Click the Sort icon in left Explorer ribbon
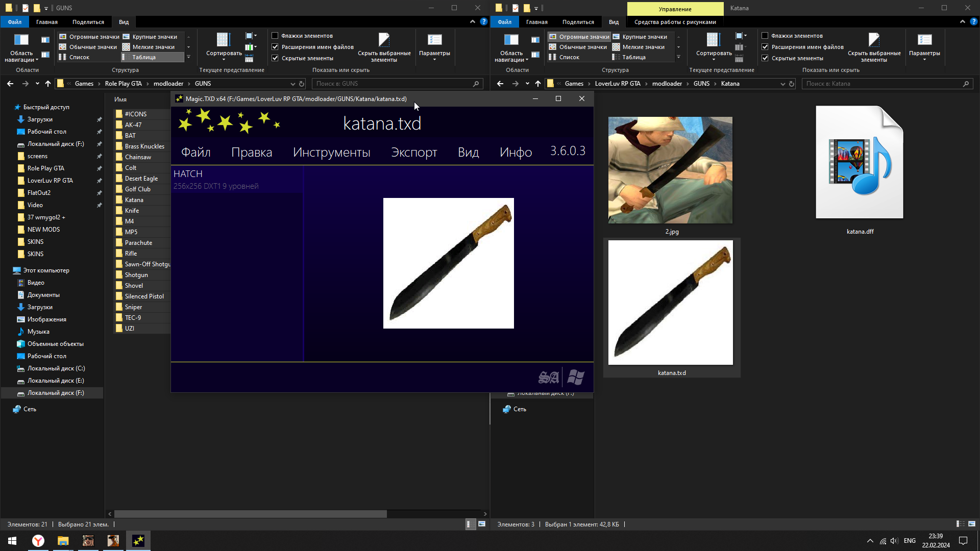The image size is (980, 551). coord(224,40)
